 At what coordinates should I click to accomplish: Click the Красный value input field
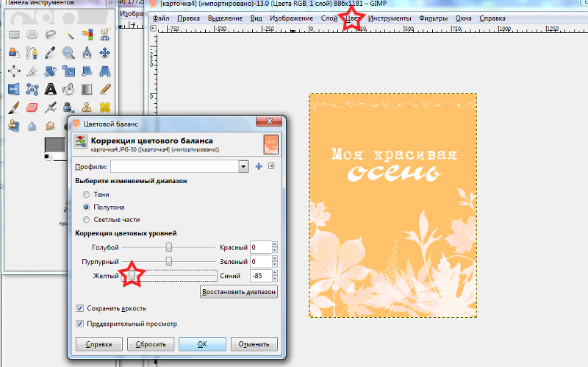(261, 247)
